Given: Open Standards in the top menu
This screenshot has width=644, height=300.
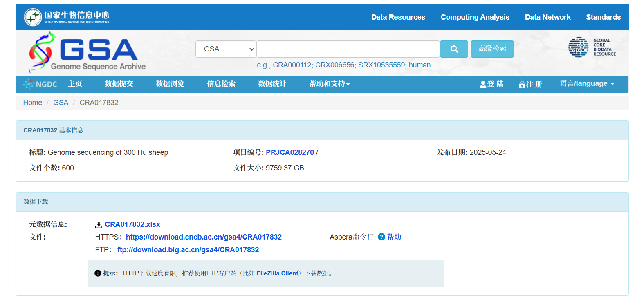Looking at the screenshot, I should point(604,17).
